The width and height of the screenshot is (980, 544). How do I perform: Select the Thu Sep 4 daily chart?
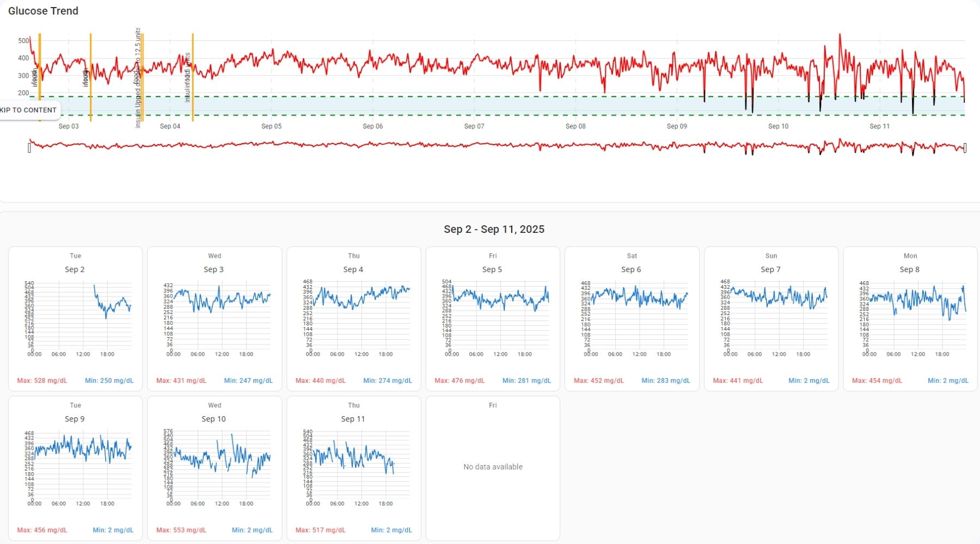354,319
